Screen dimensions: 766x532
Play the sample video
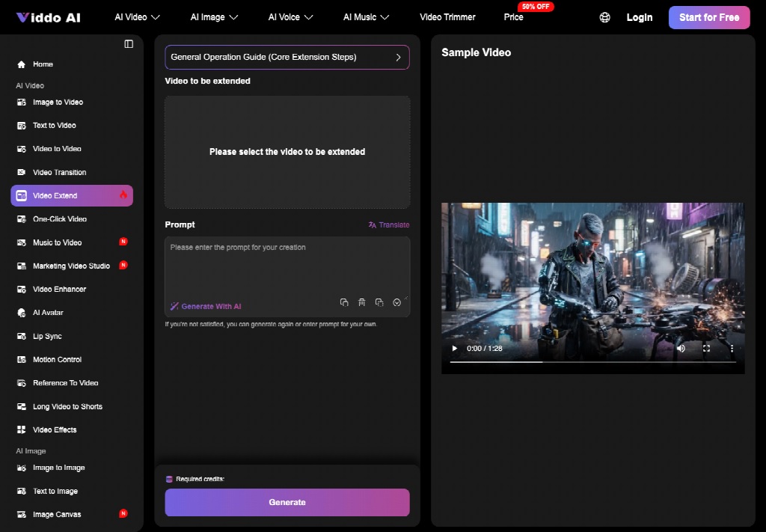[455, 349]
